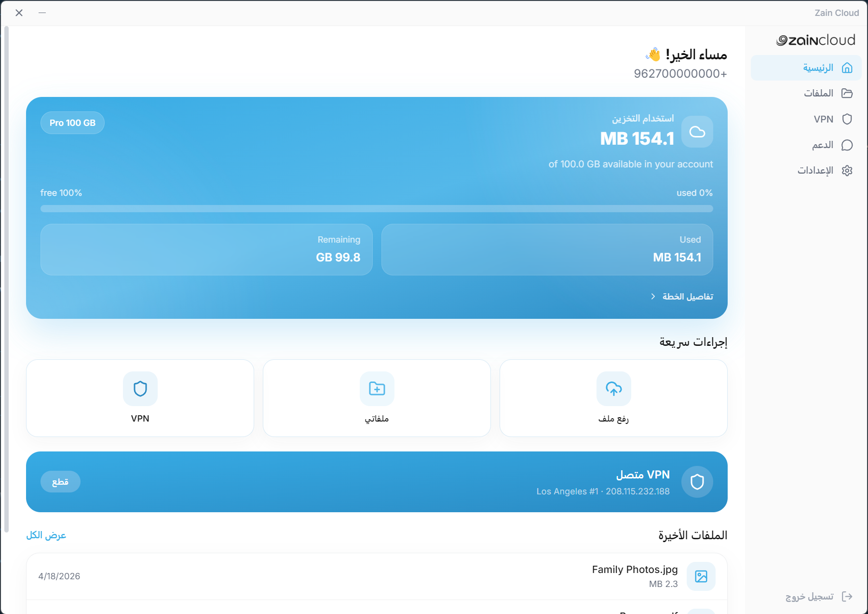Image resolution: width=868 pixels, height=614 pixels.
Task: Minimize the Zain Cloud window
Action: 42,13
